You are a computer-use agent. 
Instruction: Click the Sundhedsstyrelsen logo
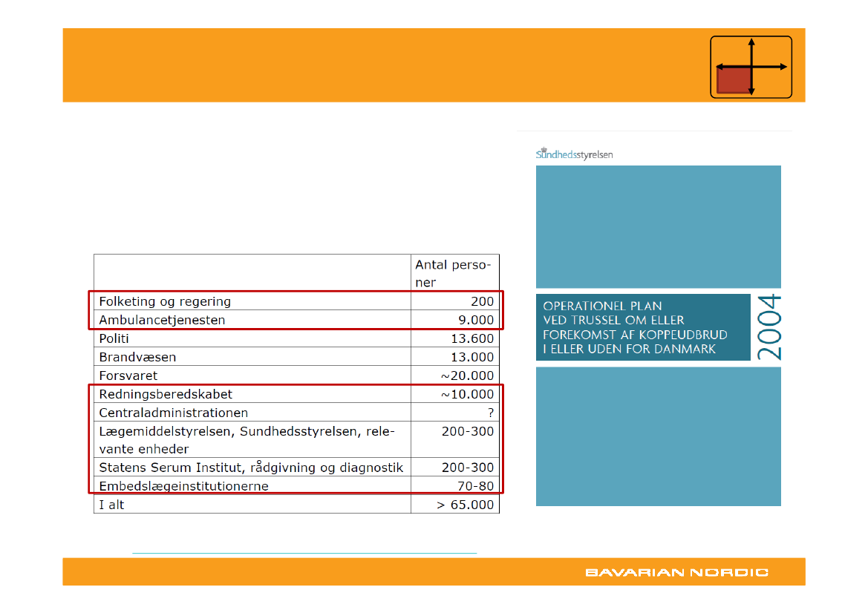(574, 154)
